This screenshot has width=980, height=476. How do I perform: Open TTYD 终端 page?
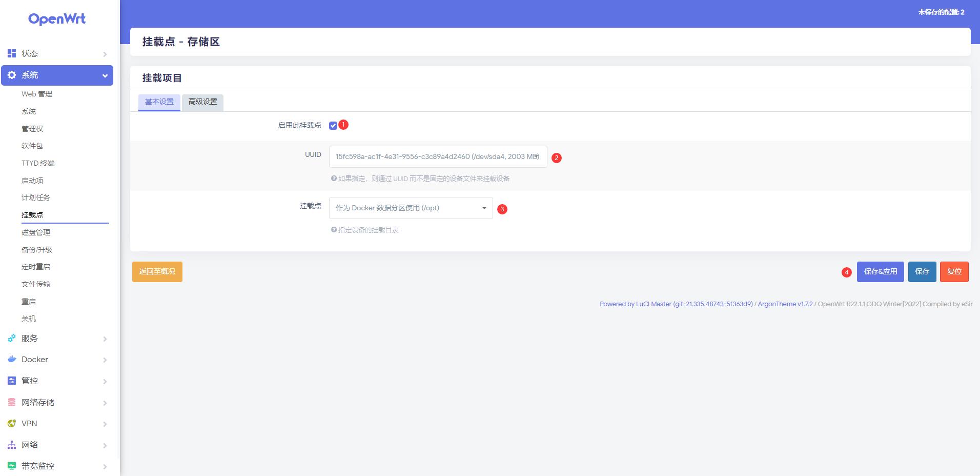[x=38, y=163]
